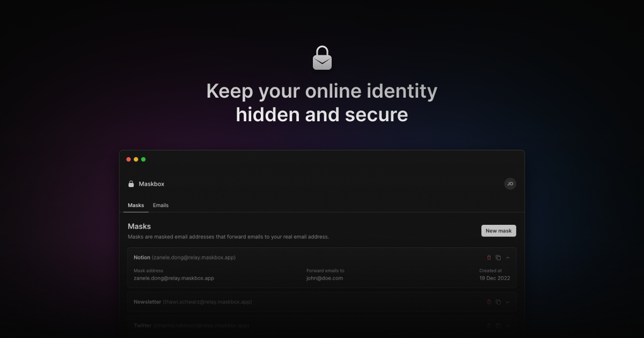This screenshot has width=644, height=338.
Task: Copy the Newsletter mask address
Action: [498, 302]
